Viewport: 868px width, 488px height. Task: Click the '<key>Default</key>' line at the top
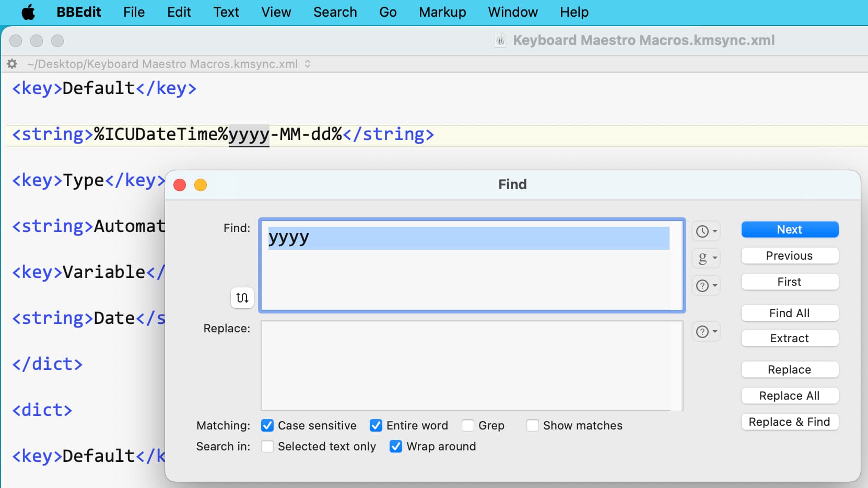tap(104, 88)
